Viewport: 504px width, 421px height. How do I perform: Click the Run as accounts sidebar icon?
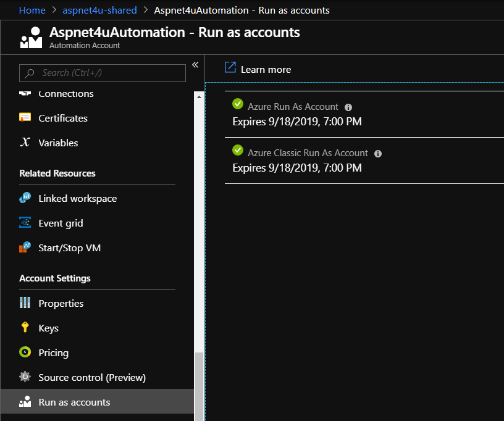pos(25,402)
